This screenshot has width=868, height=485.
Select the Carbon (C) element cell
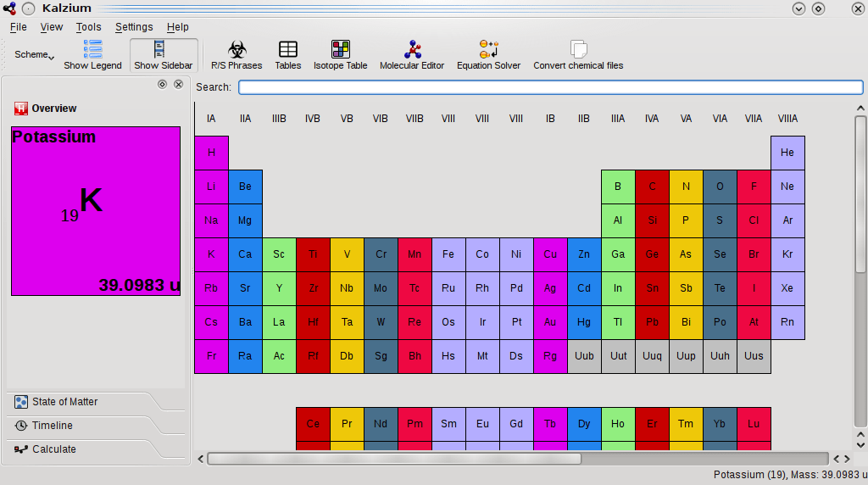[x=652, y=187]
